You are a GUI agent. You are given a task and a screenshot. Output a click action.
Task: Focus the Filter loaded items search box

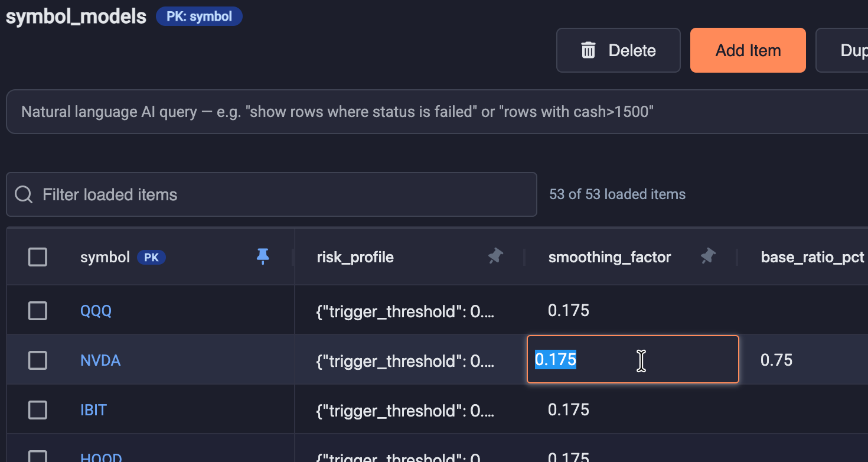click(272, 194)
